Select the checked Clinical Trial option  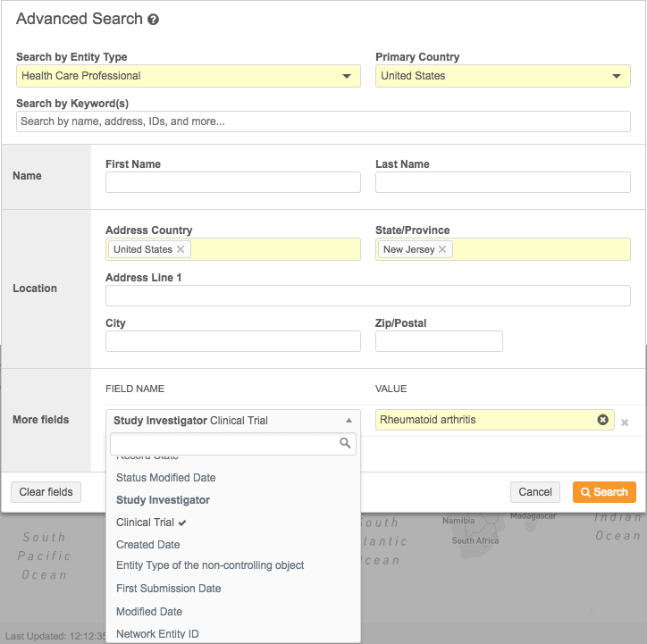click(146, 523)
